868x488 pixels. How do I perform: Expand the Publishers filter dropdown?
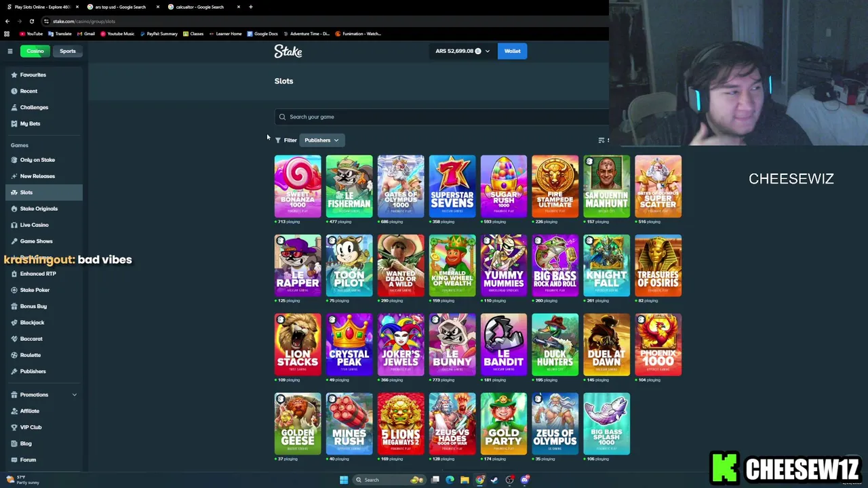321,140
